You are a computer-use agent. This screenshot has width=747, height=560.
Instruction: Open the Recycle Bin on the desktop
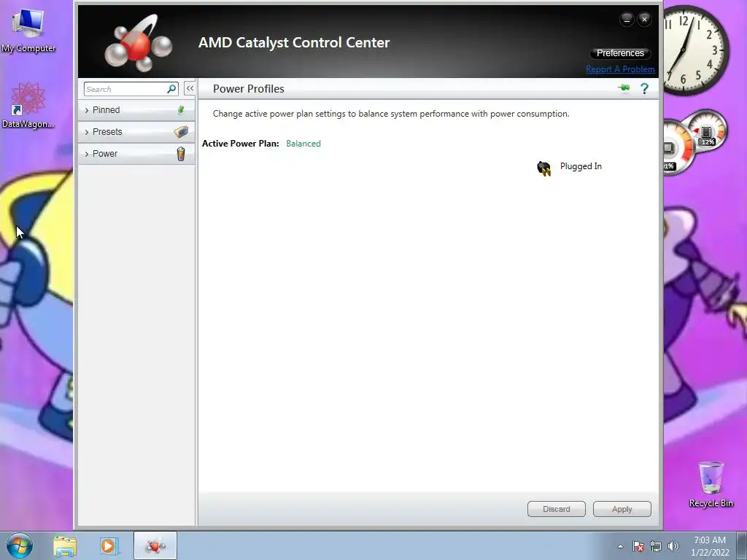click(x=711, y=485)
